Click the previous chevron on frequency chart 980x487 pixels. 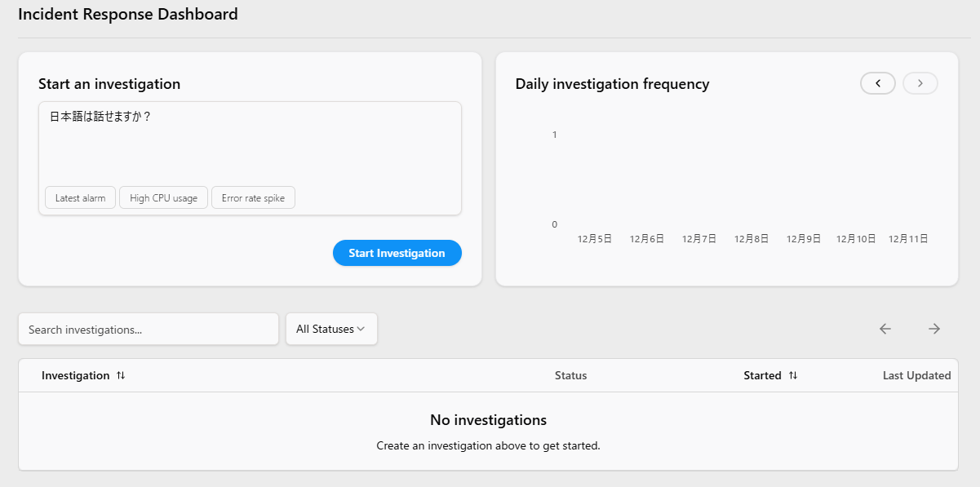click(878, 83)
